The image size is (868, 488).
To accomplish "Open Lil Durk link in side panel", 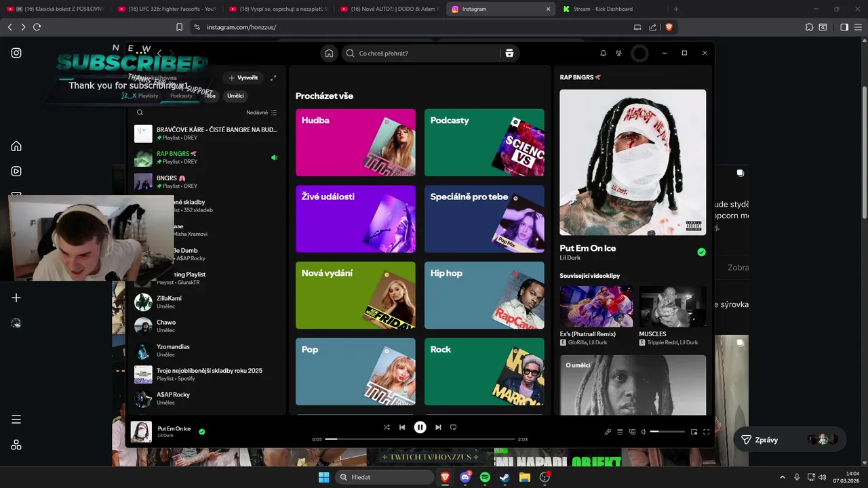I will point(570,259).
